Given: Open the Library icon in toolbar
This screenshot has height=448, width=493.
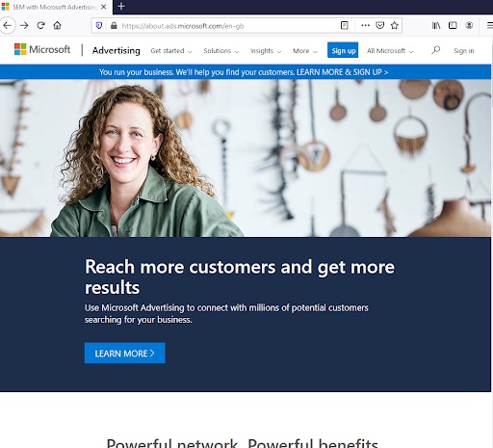Looking at the screenshot, I should [x=436, y=25].
